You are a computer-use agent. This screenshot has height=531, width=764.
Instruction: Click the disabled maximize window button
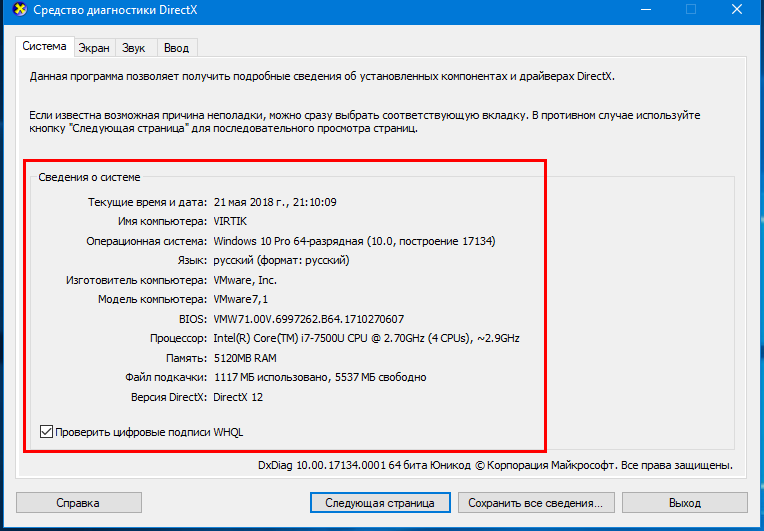[691, 9]
